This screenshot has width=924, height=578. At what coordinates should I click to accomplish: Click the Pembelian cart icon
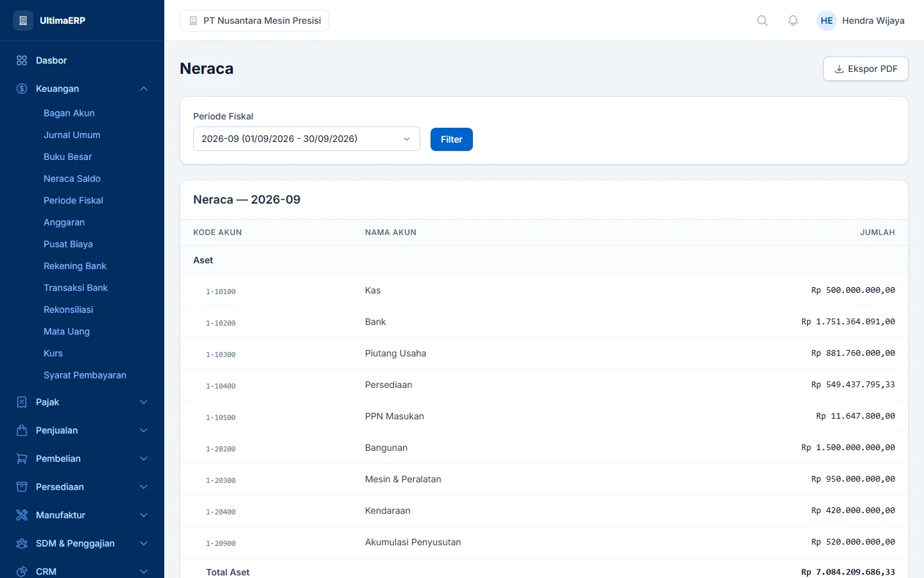[x=22, y=459]
